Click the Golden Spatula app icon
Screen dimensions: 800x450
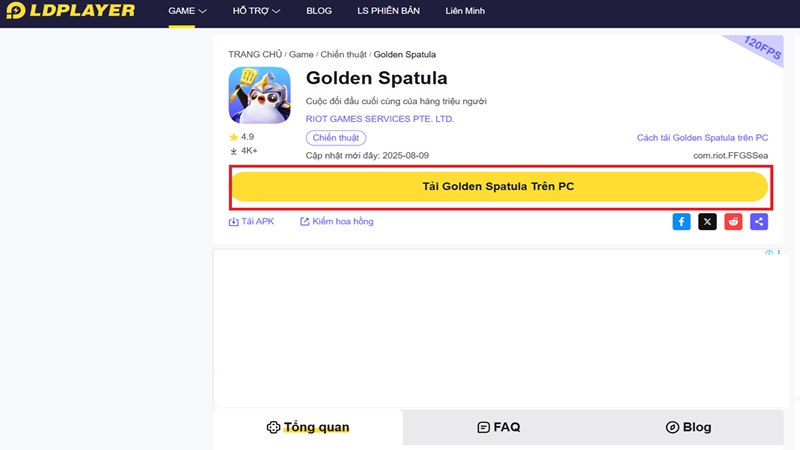pos(259,95)
